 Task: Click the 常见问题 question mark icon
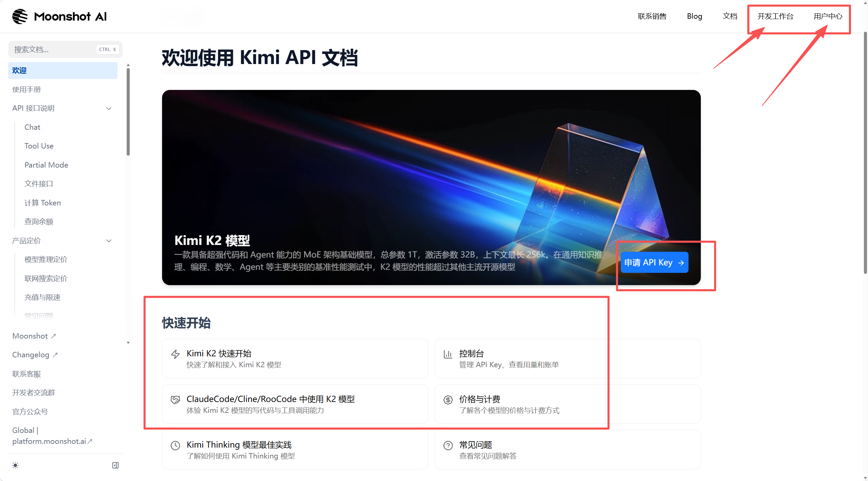tap(448, 445)
